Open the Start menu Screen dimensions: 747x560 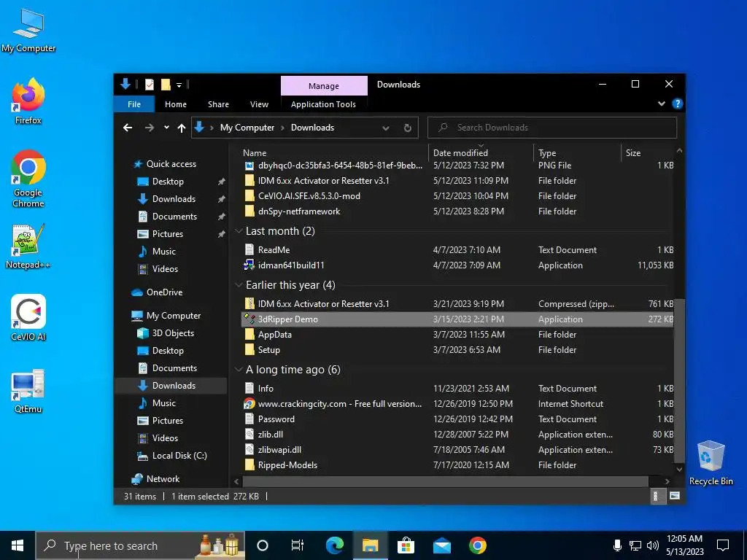pos(18,545)
